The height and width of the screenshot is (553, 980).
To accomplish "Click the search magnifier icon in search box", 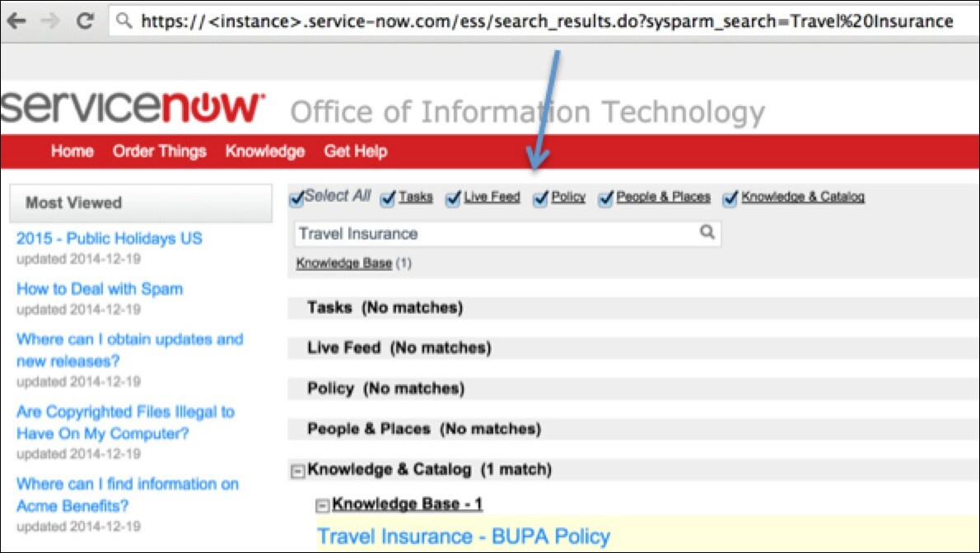I will pyautogui.click(x=707, y=232).
